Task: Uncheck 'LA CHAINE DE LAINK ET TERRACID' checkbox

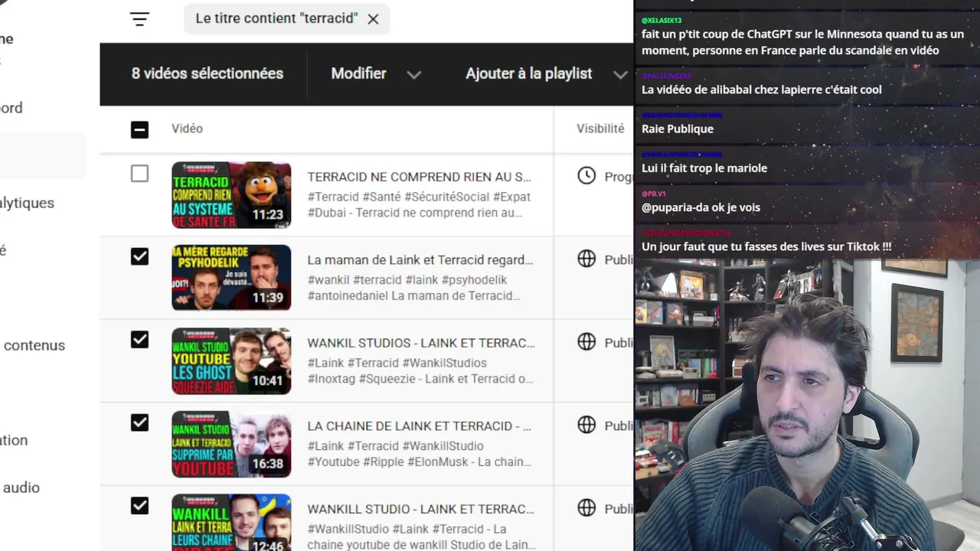Action: coord(139,422)
